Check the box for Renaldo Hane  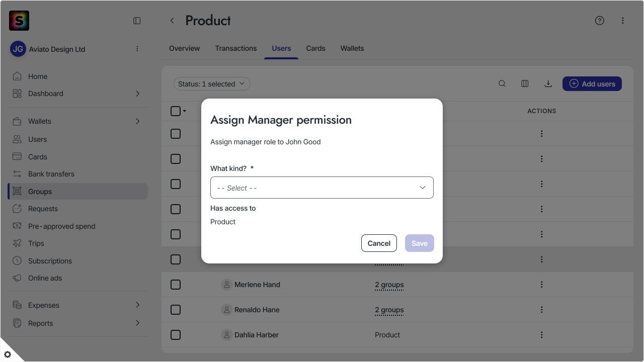pos(176,310)
